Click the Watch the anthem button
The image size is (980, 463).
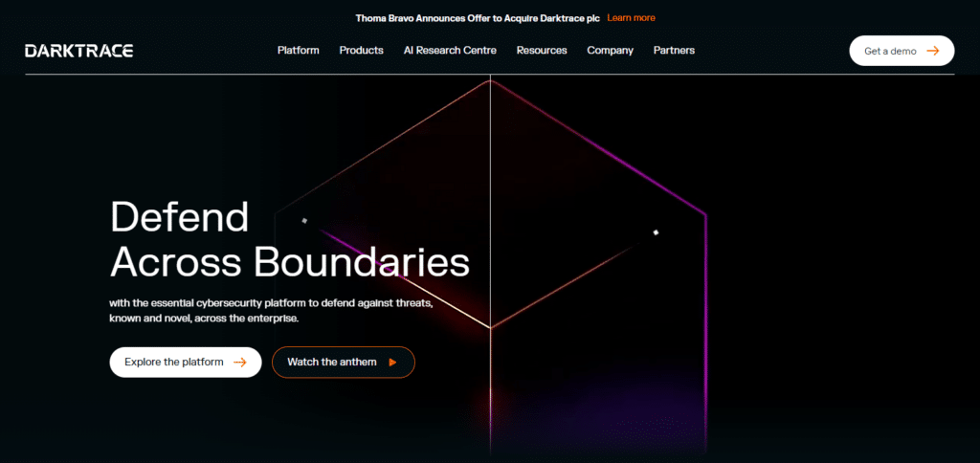(x=344, y=363)
